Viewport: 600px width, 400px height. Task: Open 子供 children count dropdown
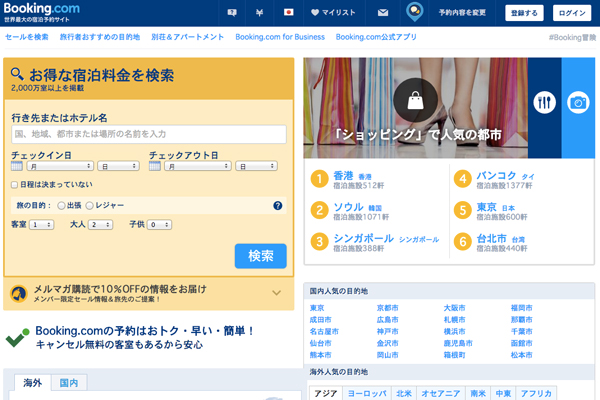pyautogui.click(x=159, y=225)
